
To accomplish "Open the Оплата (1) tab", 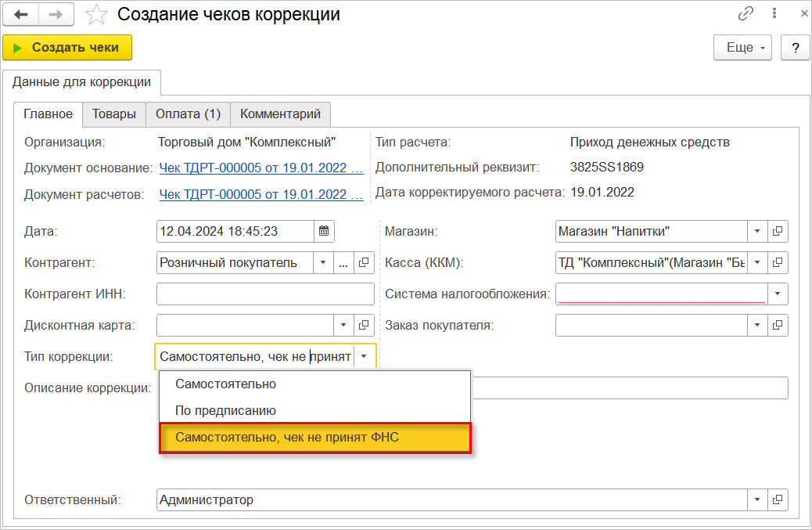I will click(x=188, y=114).
